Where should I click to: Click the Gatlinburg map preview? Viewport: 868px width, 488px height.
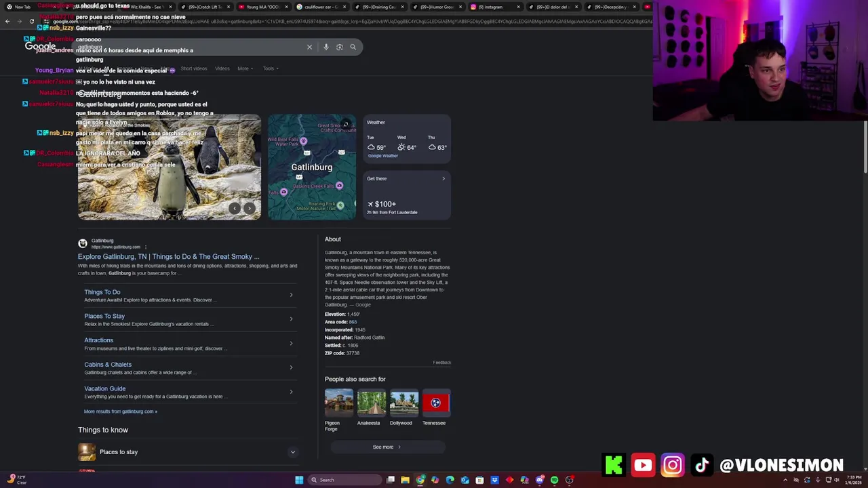click(312, 167)
